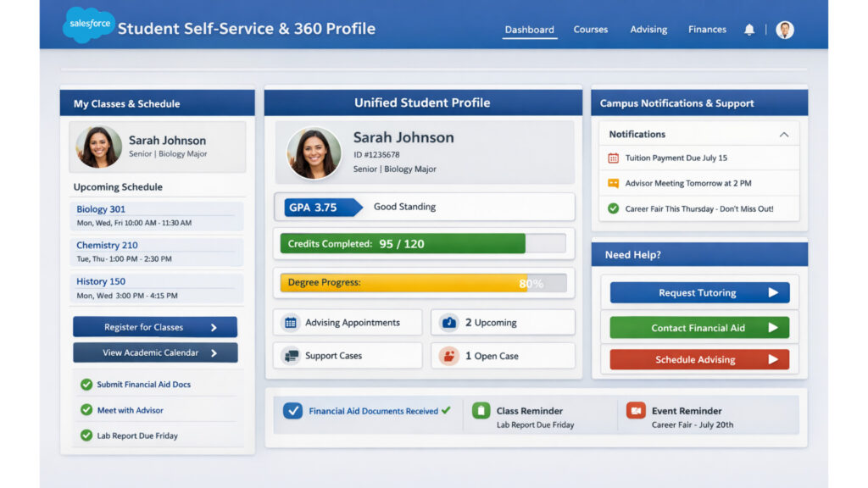Image resolution: width=868 pixels, height=488 pixels.
Task: Click the Event Reminder red camera icon
Action: point(636,411)
